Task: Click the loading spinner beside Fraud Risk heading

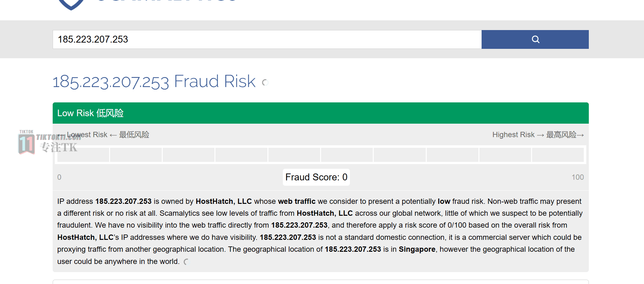Action: [265, 82]
